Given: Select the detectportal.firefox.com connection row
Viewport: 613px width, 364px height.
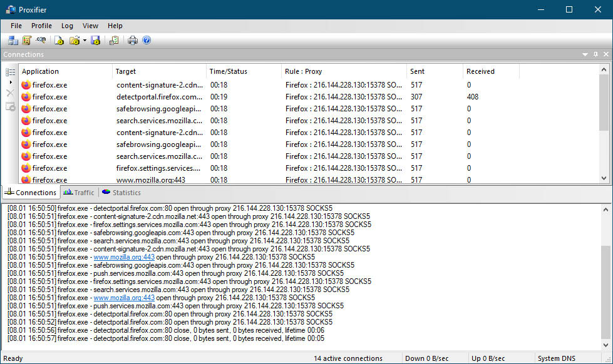Looking at the screenshot, I should click(309, 97).
